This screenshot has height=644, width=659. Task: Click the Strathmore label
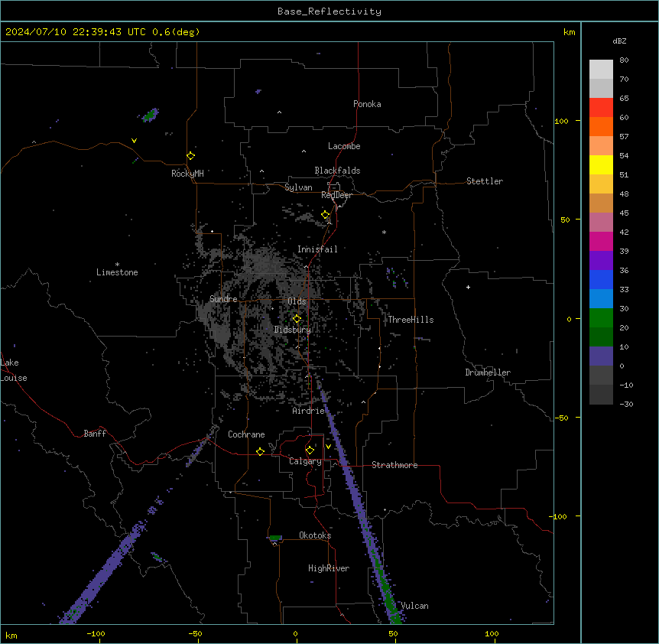click(394, 465)
